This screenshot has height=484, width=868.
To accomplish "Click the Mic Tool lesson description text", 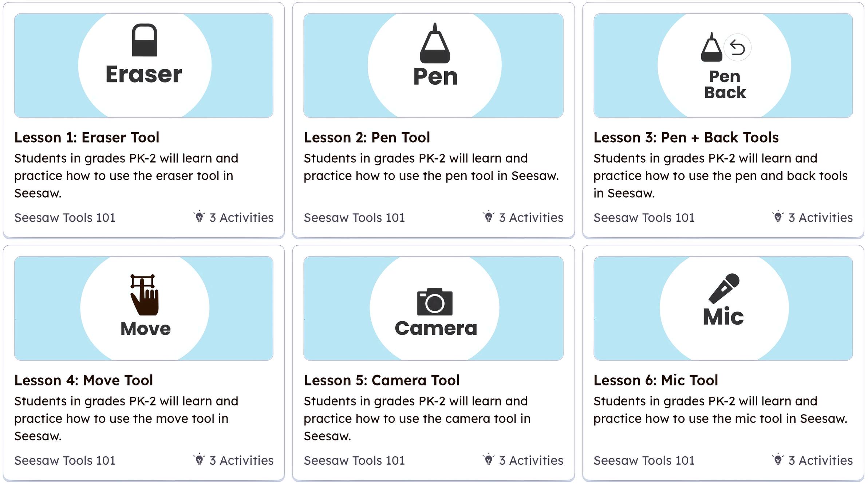I will click(720, 410).
